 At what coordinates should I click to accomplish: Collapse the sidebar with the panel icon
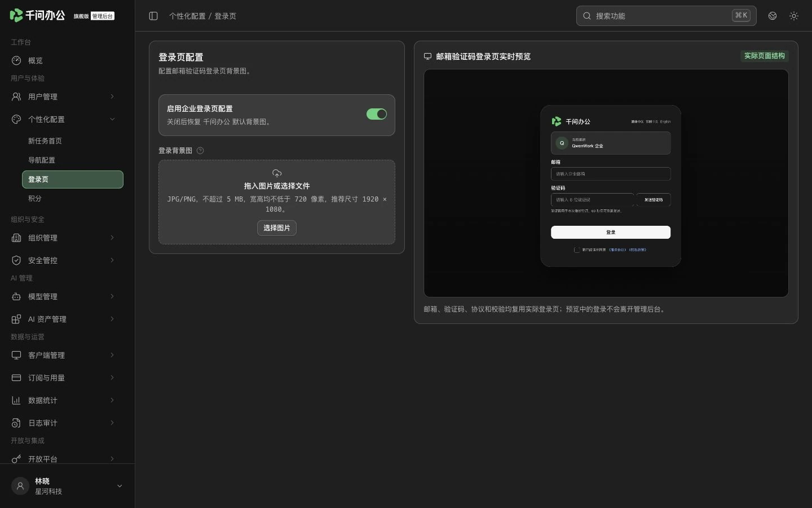click(x=153, y=16)
